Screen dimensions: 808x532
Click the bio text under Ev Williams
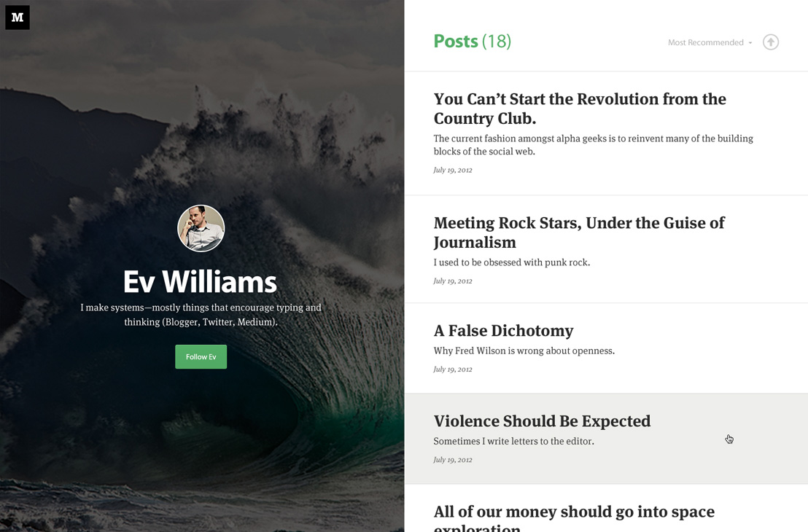click(201, 315)
